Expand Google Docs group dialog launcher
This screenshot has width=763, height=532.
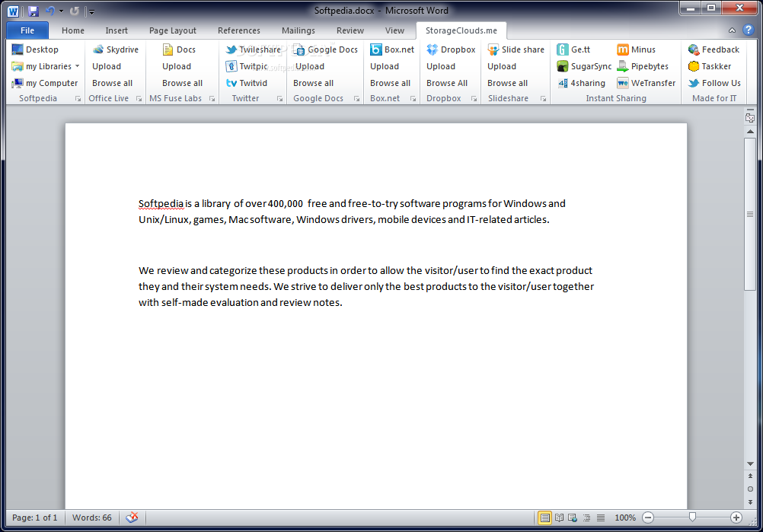356,99
